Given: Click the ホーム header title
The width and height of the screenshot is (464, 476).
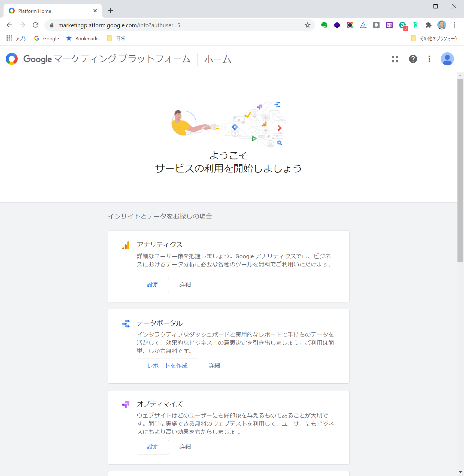Looking at the screenshot, I should 218,59.
